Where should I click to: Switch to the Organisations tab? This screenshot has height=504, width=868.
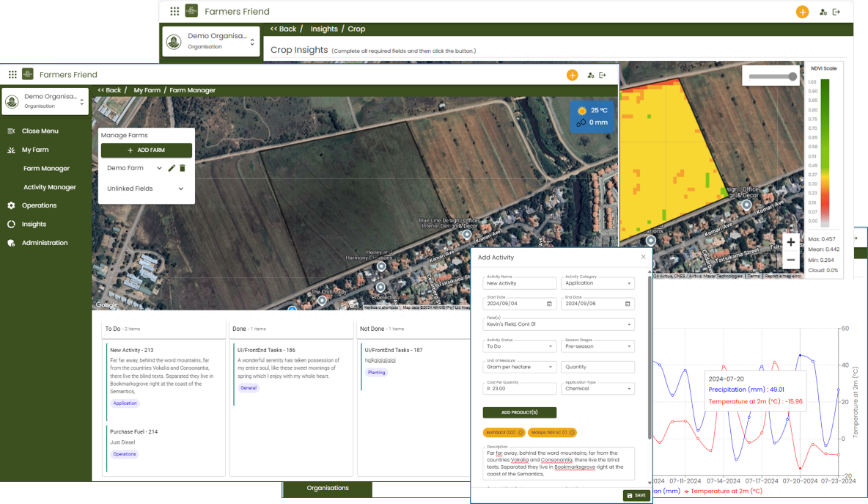[328, 489]
